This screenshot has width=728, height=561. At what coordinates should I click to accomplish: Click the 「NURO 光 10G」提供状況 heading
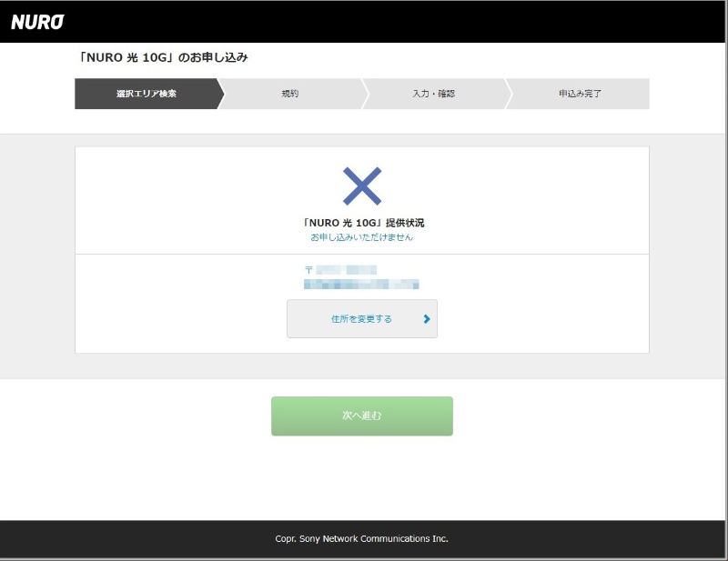point(361,223)
